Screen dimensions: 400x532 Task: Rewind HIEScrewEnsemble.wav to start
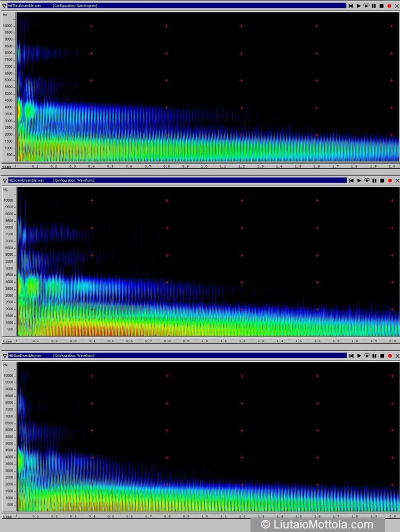(351, 181)
